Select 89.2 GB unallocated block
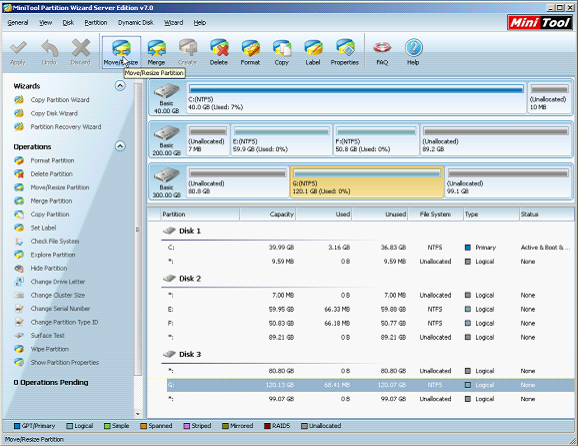The image size is (578, 446). click(x=496, y=140)
